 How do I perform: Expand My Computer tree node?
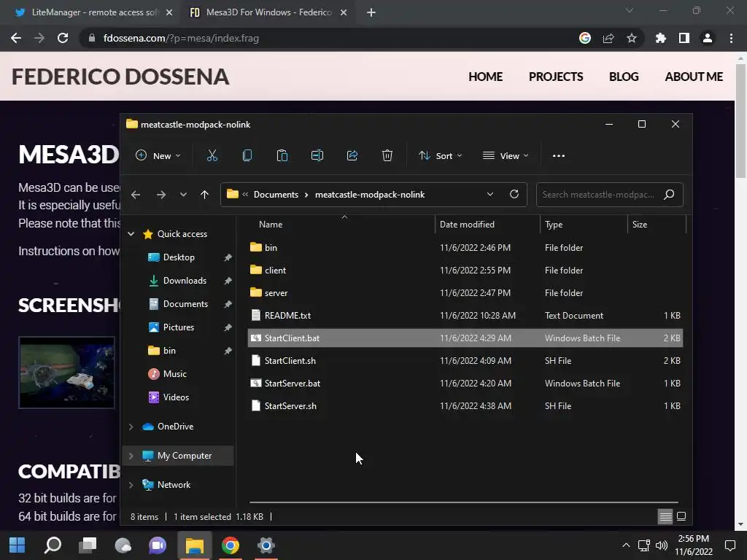tap(131, 456)
